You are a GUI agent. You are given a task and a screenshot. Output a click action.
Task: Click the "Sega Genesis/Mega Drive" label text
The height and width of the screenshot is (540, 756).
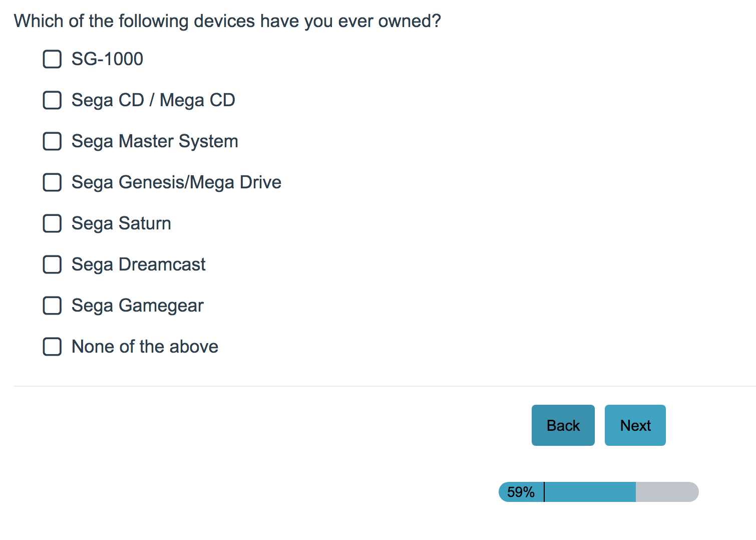(x=176, y=182)
